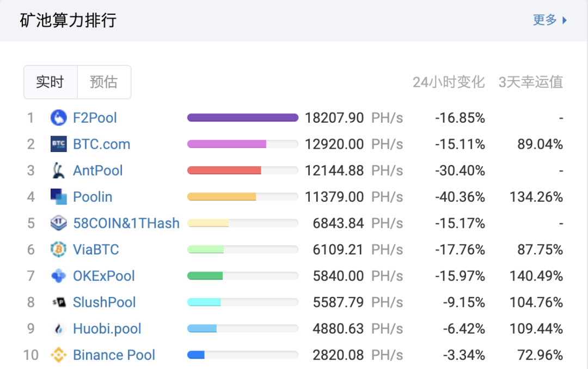Click the -17.76% change value
The height and width of the screenshot is (369, 588).
coord(460,249)
